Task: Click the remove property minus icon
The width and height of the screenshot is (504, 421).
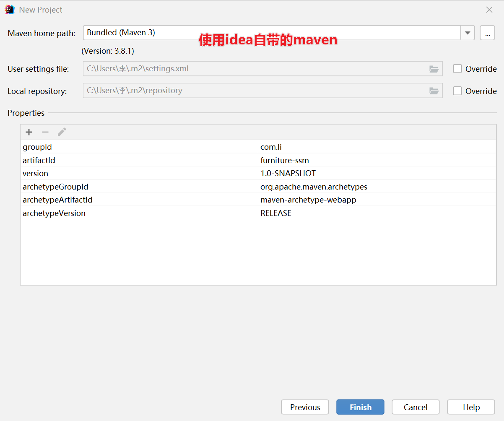Action: click(x=45, y=132)
